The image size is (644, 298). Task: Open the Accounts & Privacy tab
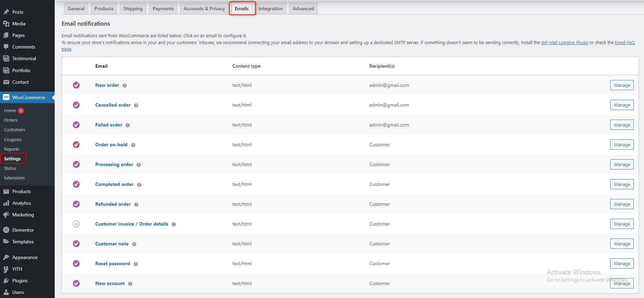coord(204,9)
